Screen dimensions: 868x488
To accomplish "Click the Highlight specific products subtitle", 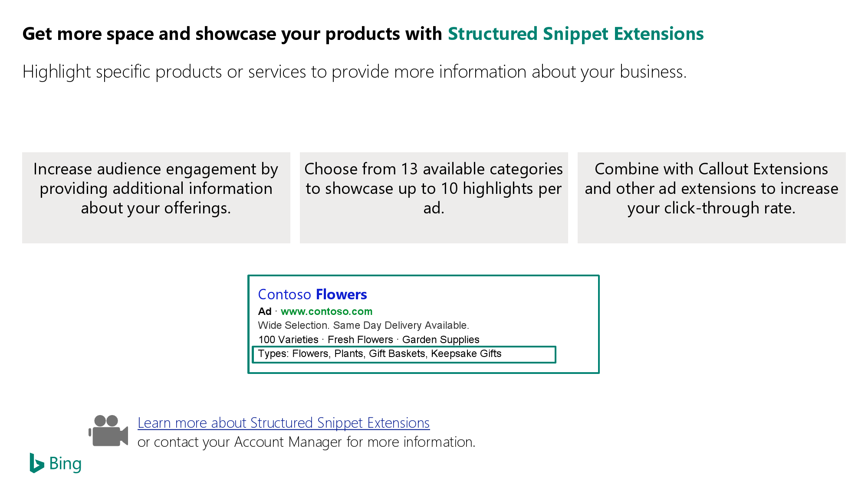I will (x=355, y=72).
